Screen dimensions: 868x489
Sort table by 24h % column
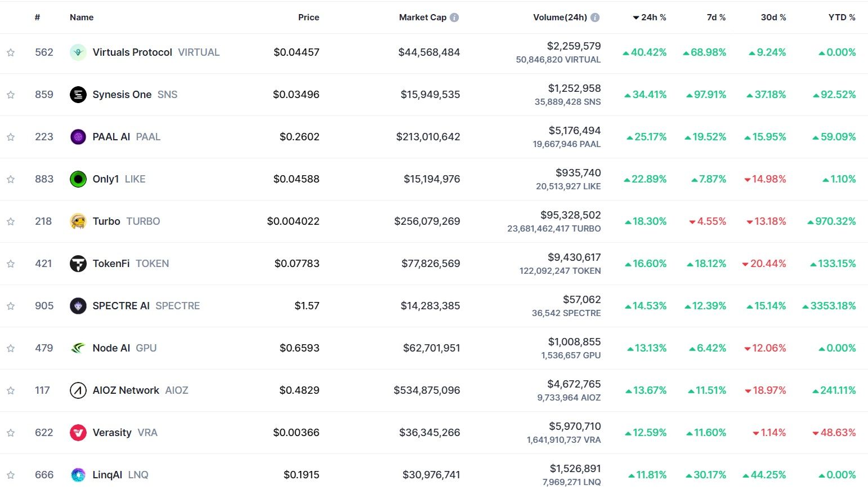pos(650,17)
